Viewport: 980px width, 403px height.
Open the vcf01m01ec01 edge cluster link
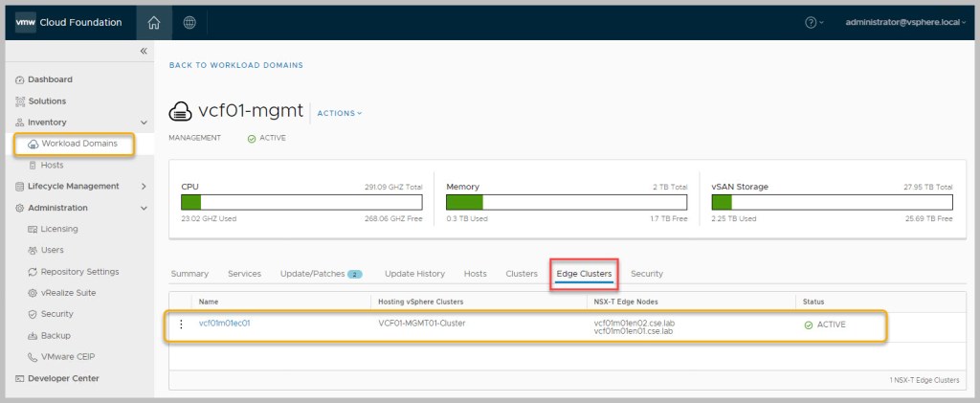(x=224, y=324)
